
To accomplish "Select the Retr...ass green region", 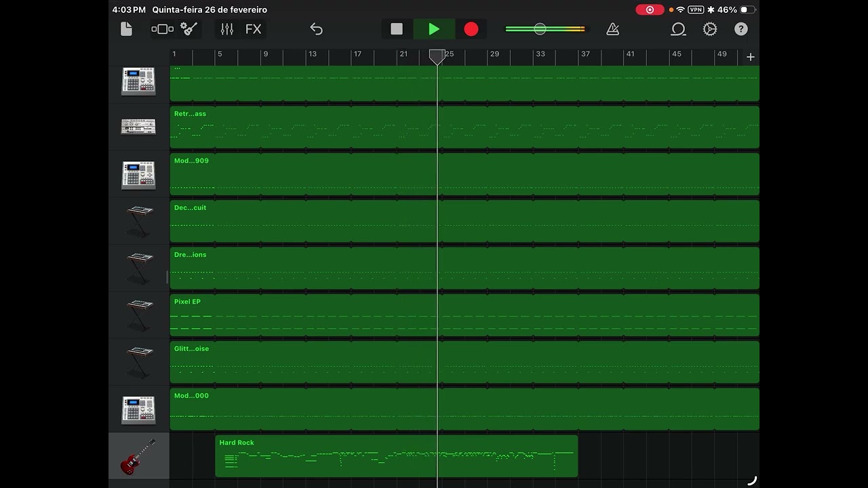I will click(465, 127).
